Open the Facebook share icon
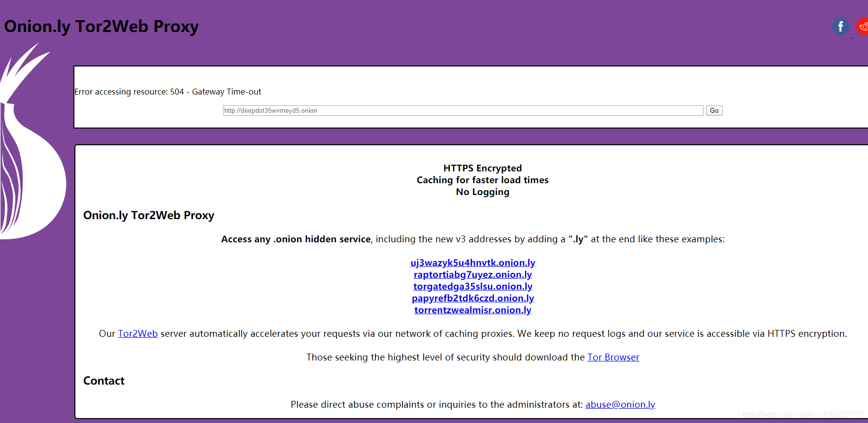This screenshot has width=868, height=423. tap(840, 26)
